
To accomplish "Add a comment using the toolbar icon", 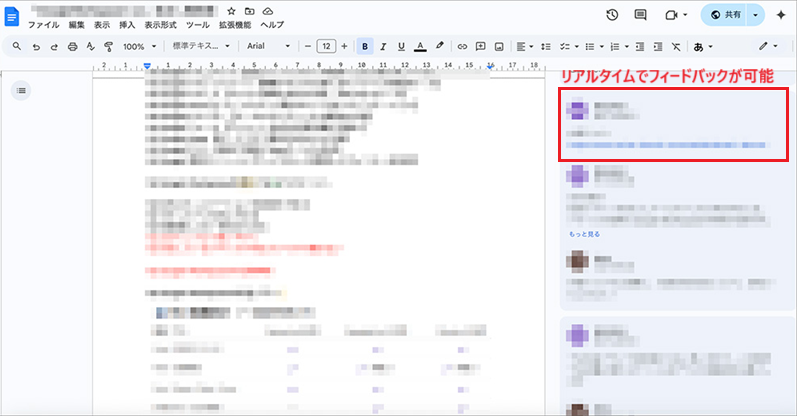I will (480, 46).
